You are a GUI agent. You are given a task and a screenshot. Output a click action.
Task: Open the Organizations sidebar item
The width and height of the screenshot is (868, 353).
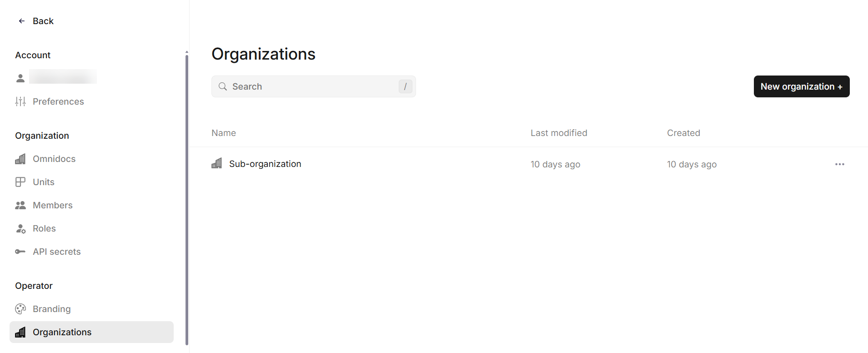(91, 332)
